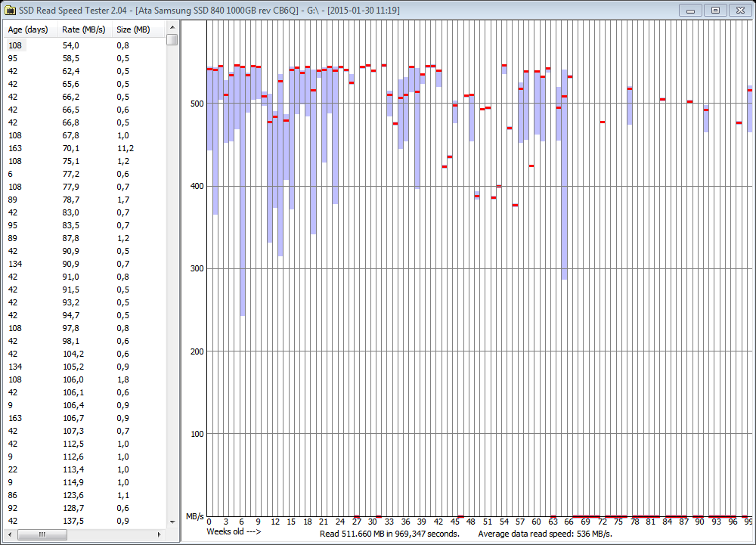
Task: Select the row with rate 66,8
Action: (x=85, y=122)
